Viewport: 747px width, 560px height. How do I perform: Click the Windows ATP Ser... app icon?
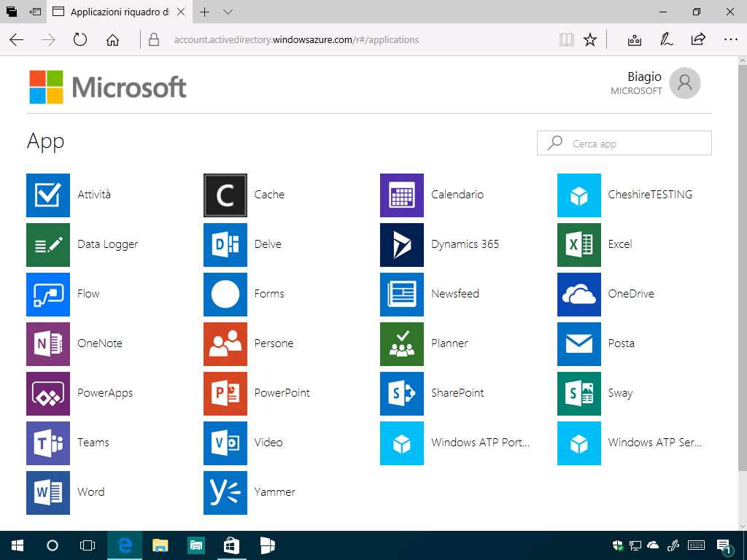pyautogui.click(x=578, y=443)
